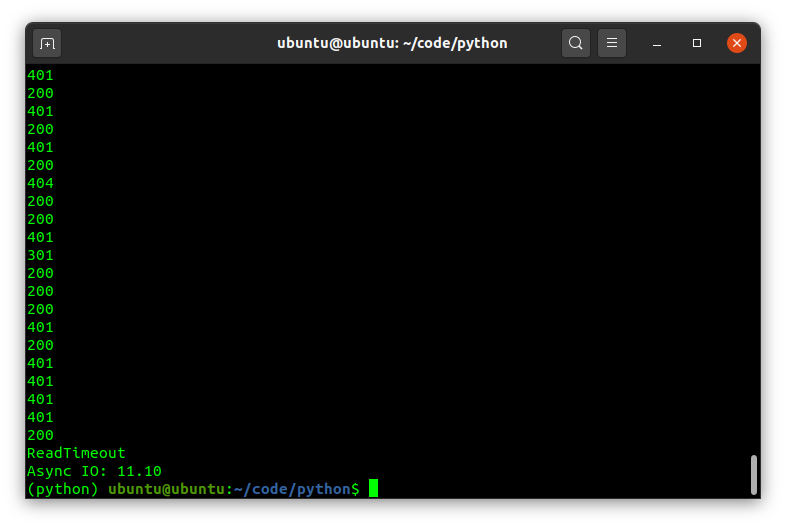The image size is (786, 527).
Task: Click the terminal scrollbar handle
Action: 753,474
